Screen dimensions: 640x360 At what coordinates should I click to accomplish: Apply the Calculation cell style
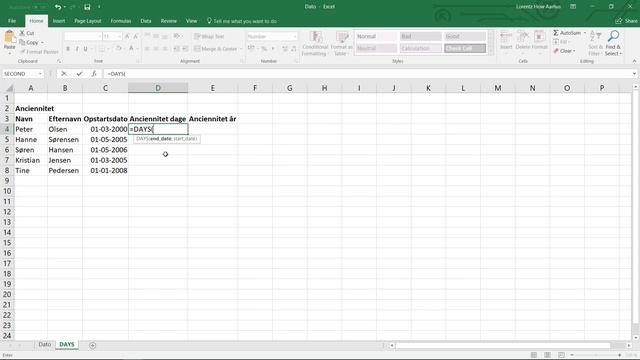pyautogui.click(x=420, y=48)
